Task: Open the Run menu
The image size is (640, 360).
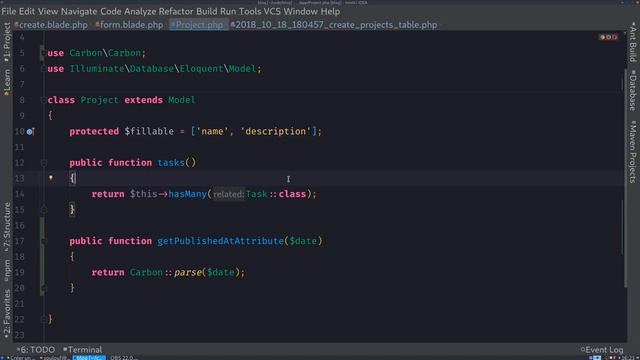Action: pos(228,11)
